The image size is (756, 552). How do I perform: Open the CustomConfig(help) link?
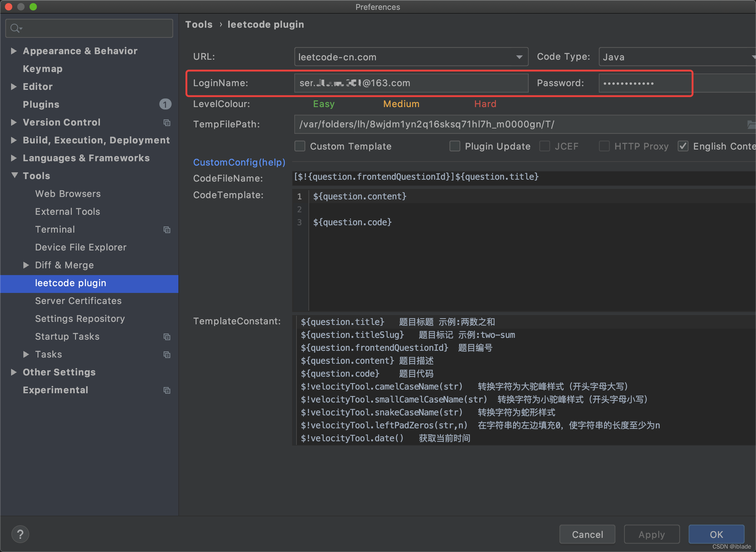pos(239,162)
